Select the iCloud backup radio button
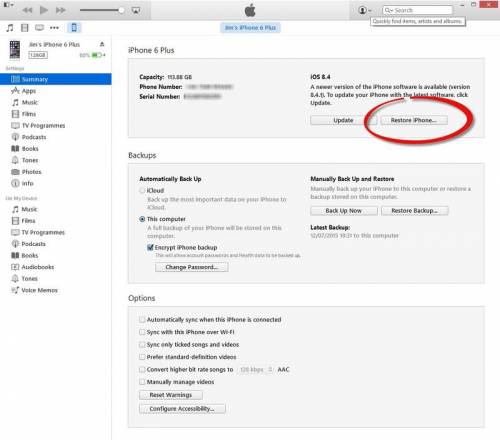The height and width of the screenshot is (440, 500). 142,190
